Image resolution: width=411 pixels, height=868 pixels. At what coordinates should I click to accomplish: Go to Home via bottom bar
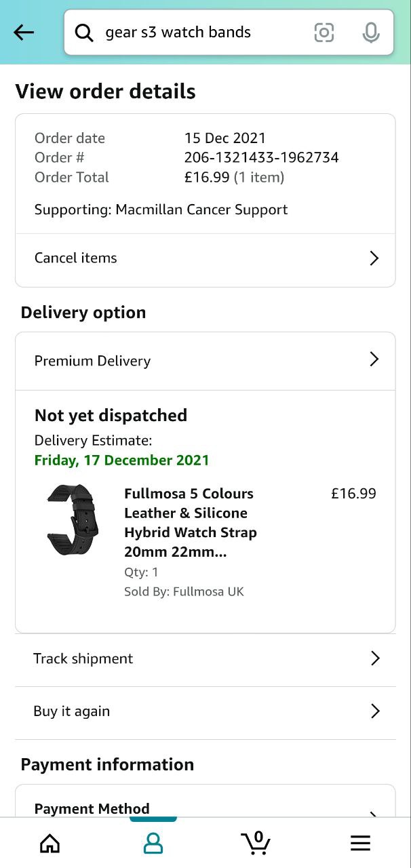pos(50,843)
